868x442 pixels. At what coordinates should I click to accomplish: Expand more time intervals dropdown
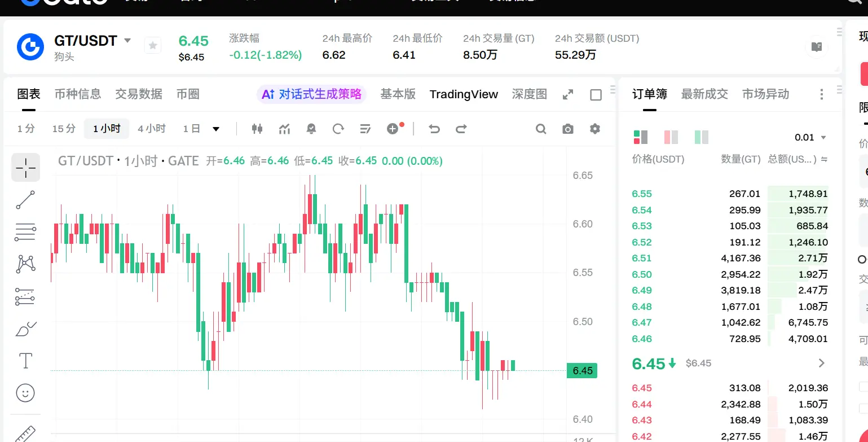pyautogui.click(x=216, y=129)
